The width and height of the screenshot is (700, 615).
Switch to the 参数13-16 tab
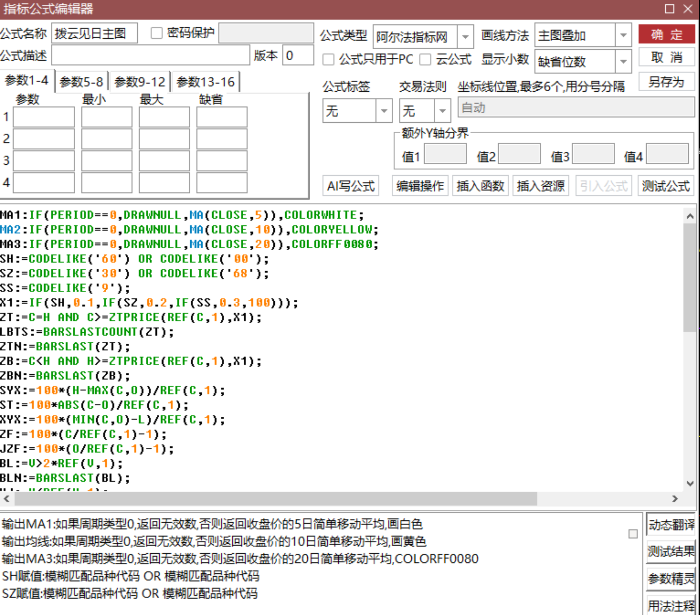tap(206, 81)
